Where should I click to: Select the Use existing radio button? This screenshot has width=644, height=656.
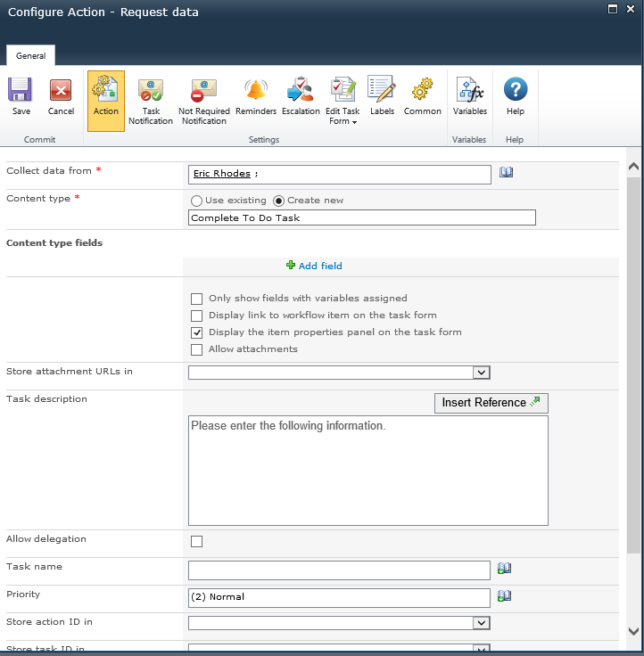click(x=196, y=201)
